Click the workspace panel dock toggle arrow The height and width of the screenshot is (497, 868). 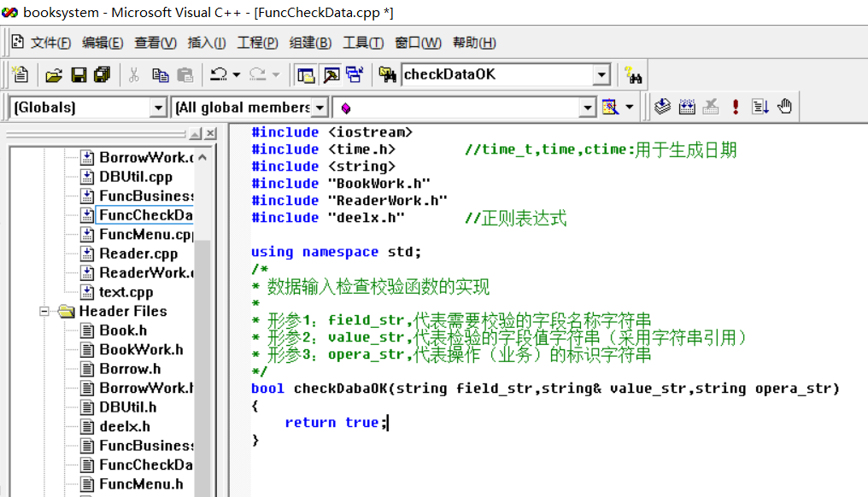pyautogui.click(x=195, y=133)
